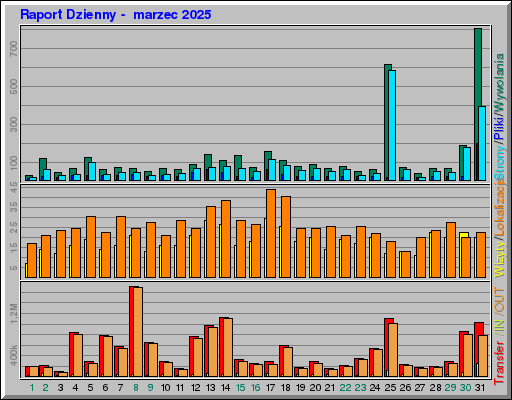Click the 'Wizyty' legend label

tap(499, 259)
